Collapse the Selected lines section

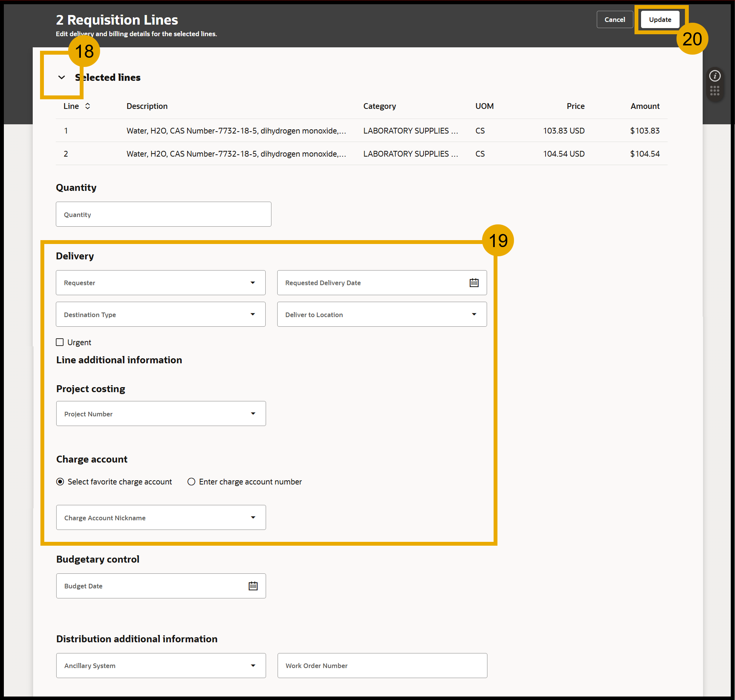(x=62, y=78)
